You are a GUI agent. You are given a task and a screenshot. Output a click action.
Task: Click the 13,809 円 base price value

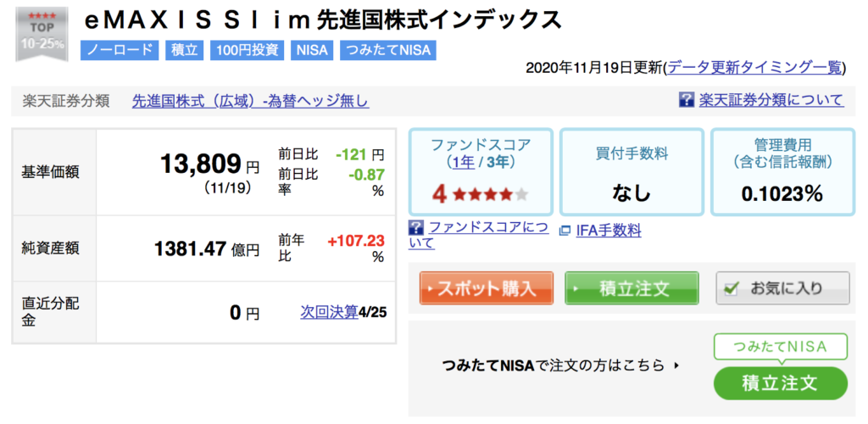[209, 164]
